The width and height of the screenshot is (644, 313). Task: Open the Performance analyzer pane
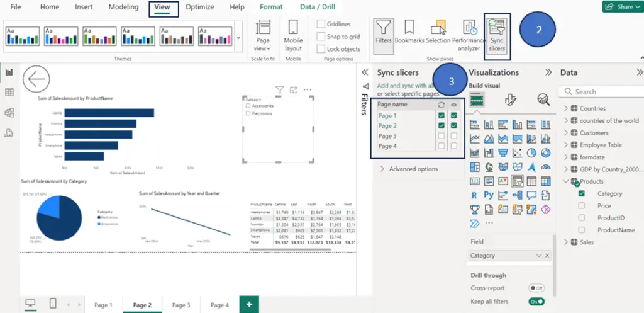point(469,36)
